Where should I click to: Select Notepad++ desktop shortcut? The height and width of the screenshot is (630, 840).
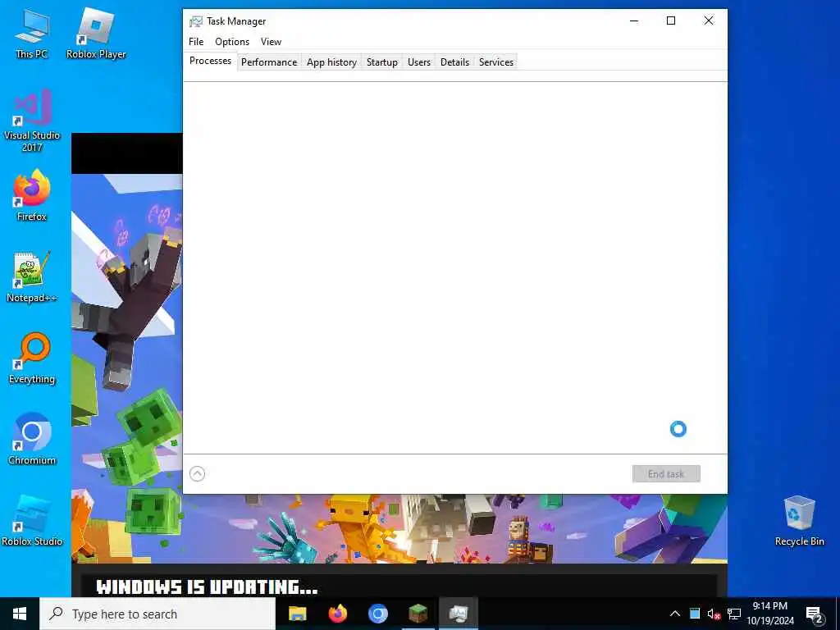[32, 277]
